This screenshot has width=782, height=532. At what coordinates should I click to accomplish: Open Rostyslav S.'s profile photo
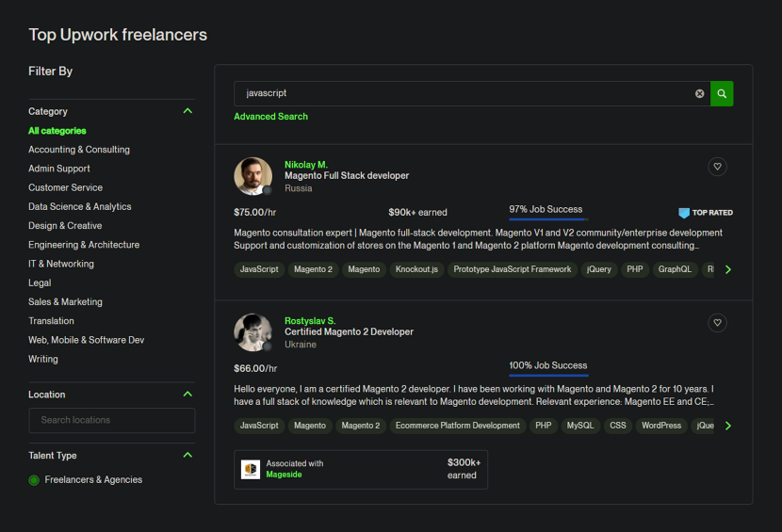pyautogui.click(x=253, y=332)
